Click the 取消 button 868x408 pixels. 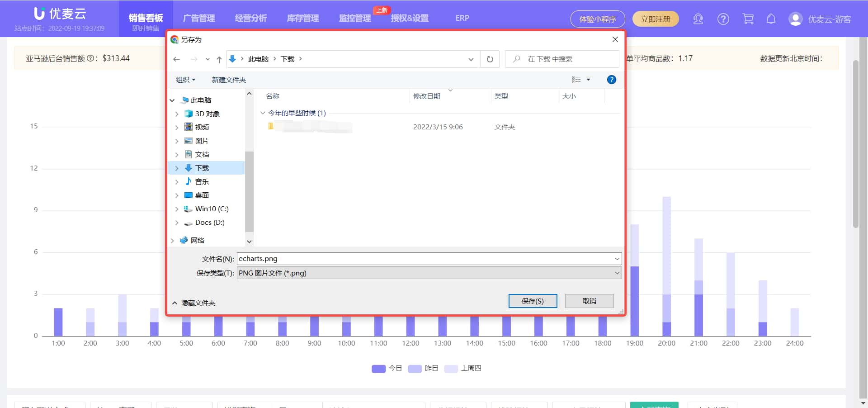click(589, 301)
